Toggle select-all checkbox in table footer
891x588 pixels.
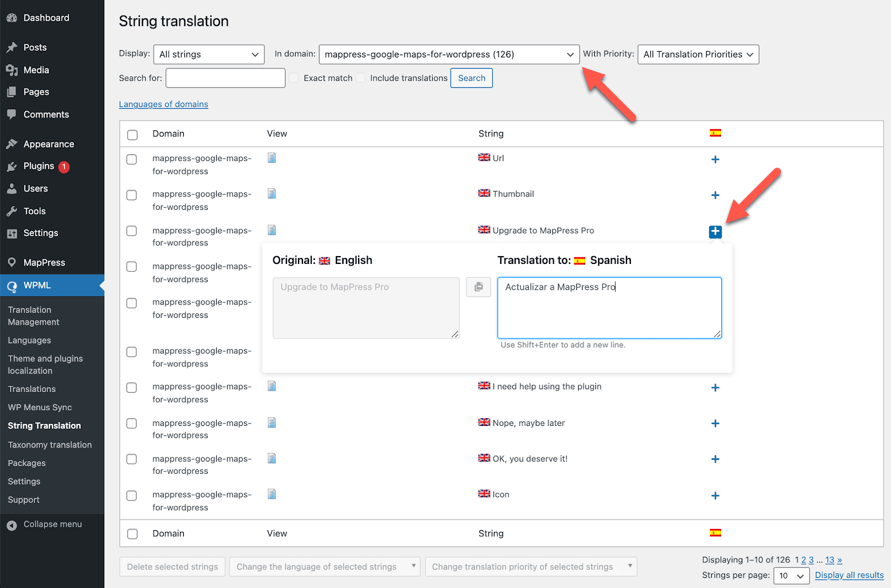tap(132, 534)
